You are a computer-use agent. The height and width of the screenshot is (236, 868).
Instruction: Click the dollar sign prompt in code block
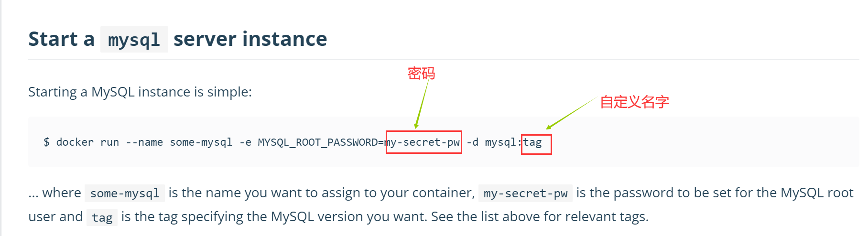(x=46, y=142)
